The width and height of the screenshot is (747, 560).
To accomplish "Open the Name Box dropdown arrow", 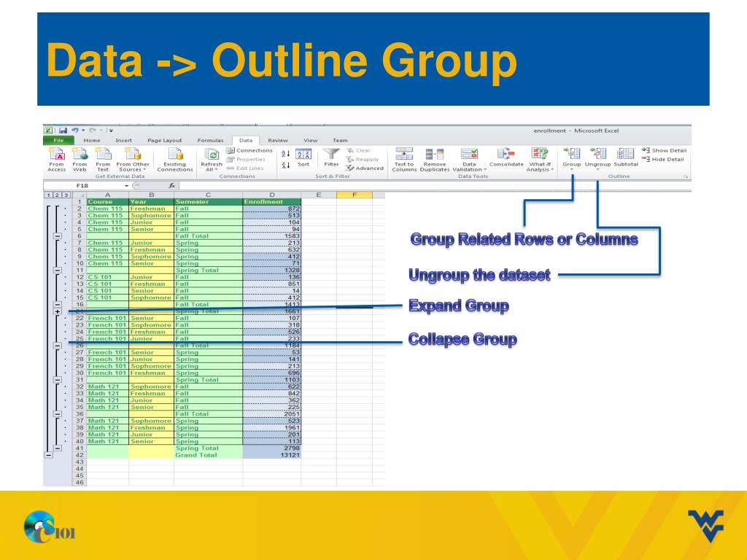I will (x=127, y=186).
